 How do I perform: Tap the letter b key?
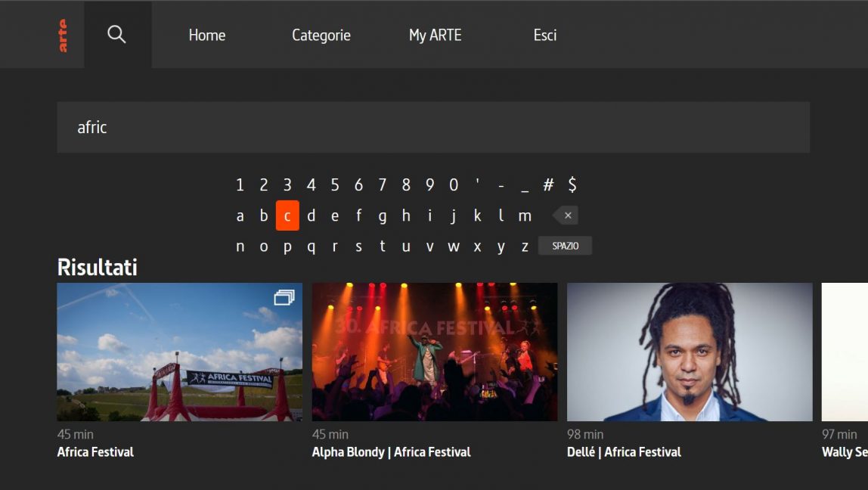[x=263, y=216]
